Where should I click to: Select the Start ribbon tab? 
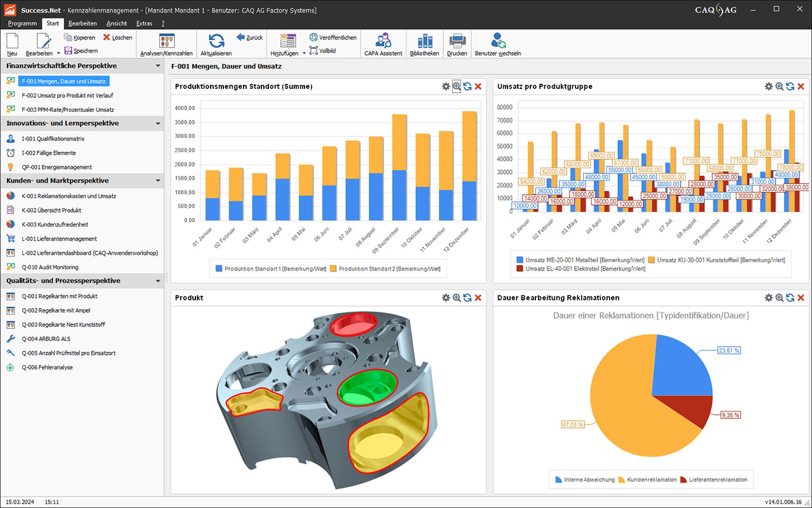point(53,23)
